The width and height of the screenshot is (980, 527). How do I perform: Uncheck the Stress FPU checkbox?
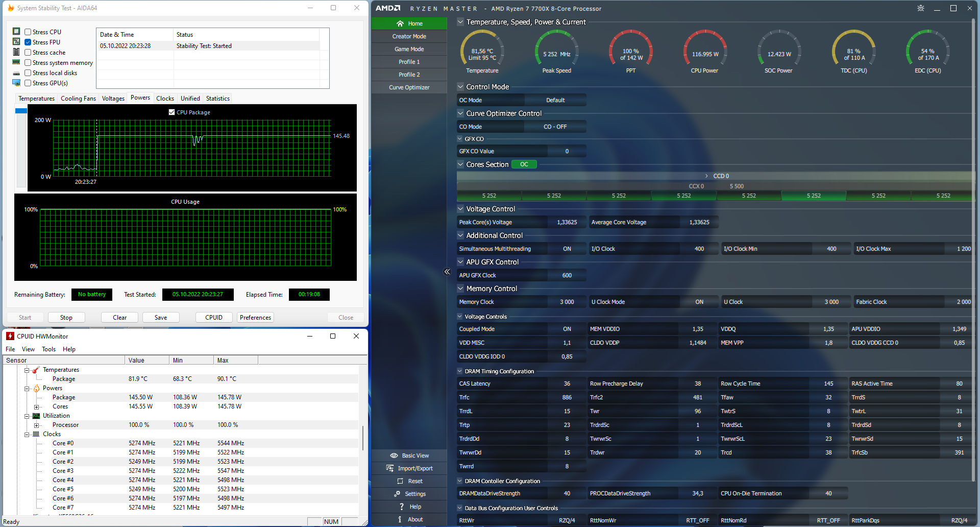(x=28, y=42)
